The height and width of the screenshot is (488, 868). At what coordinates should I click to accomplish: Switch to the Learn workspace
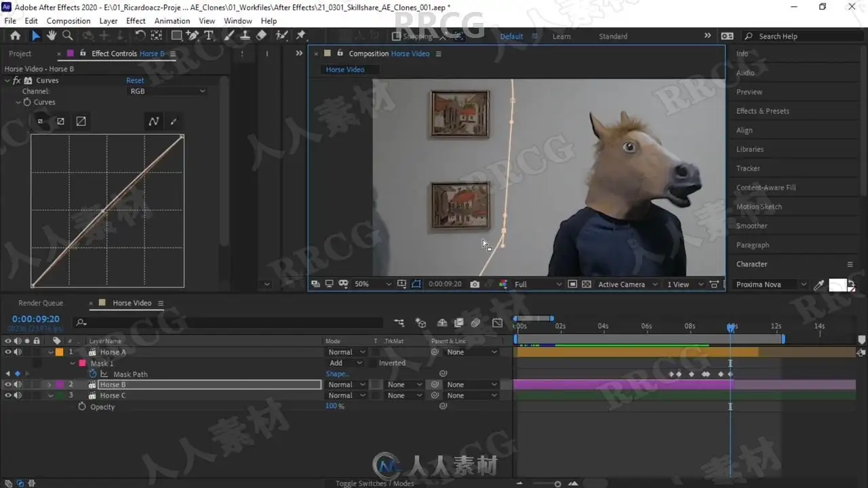pos(561,37)
